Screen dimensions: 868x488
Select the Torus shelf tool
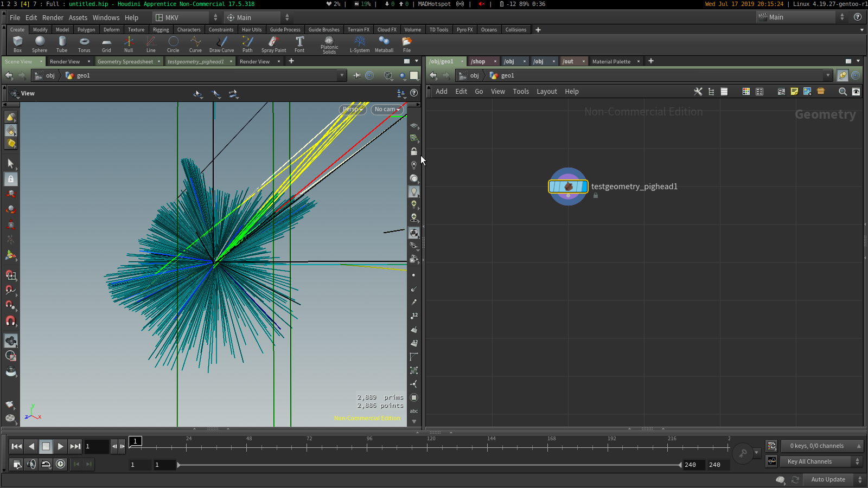84,44
